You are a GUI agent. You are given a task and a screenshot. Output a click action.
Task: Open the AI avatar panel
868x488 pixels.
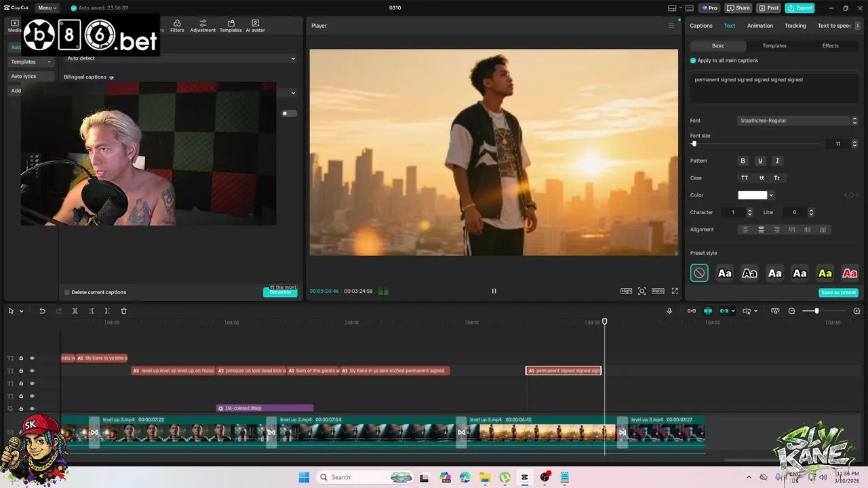(255, 26)
